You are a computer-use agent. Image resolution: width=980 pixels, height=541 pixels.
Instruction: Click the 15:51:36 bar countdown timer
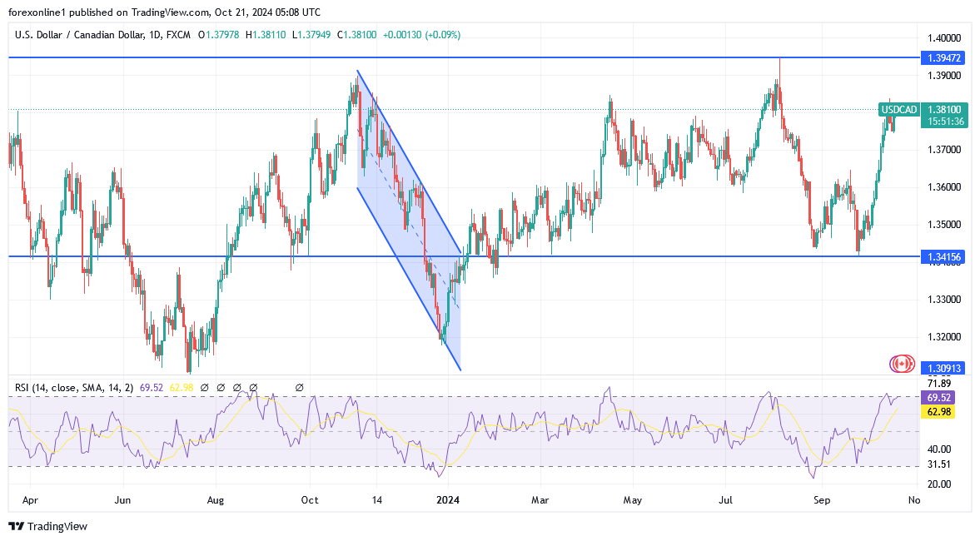click(944, 122)
